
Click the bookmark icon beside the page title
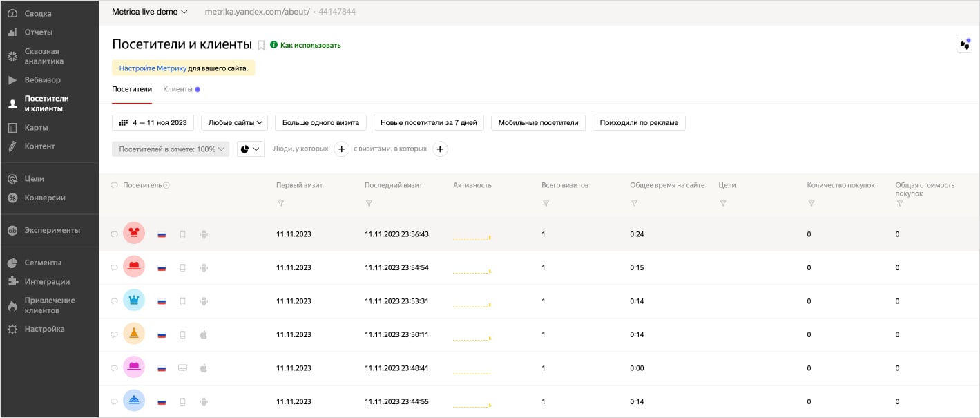click(x=261, y=46)
